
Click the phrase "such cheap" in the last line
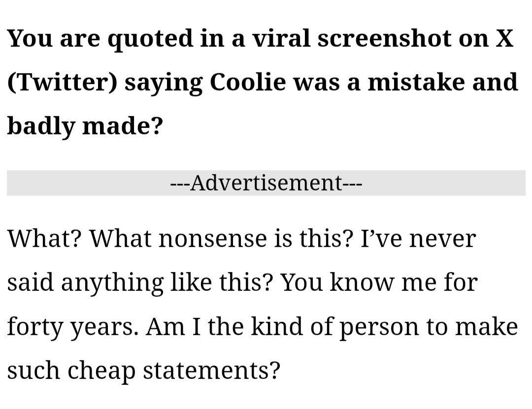[x=70, y=370]
